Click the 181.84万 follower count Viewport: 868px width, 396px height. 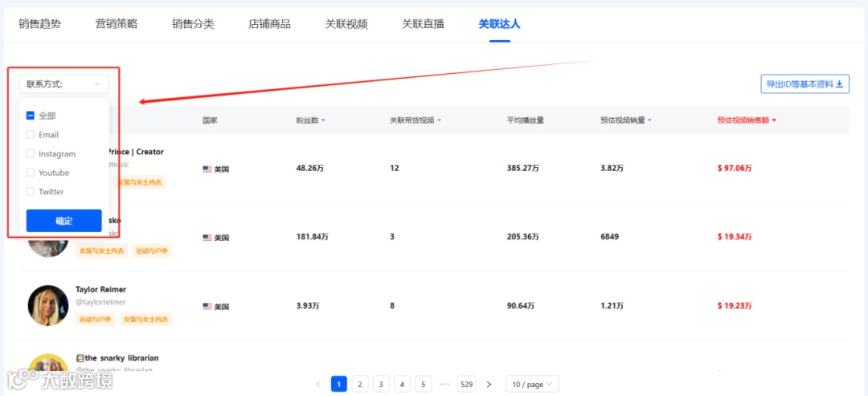click(x=312, y=237)
